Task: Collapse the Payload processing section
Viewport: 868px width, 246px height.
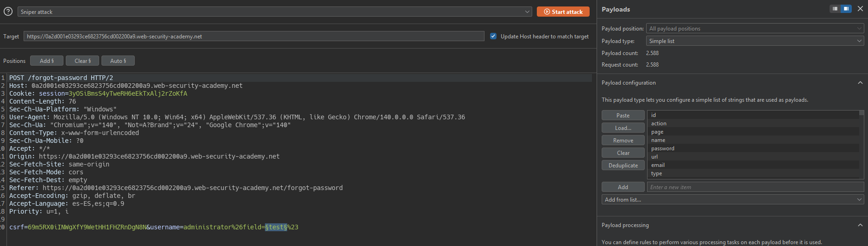Action: pyautogui.click(x=860, y=225)
